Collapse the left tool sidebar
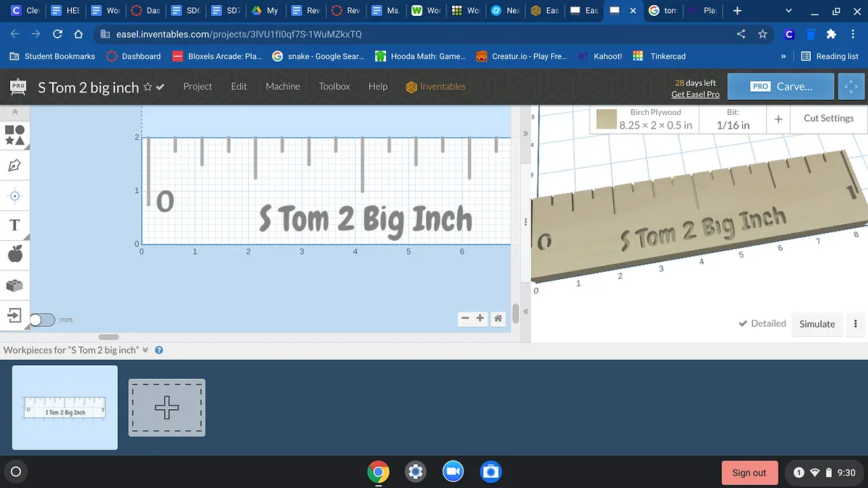This screenshot has height=488, width=868. [15, 113]
